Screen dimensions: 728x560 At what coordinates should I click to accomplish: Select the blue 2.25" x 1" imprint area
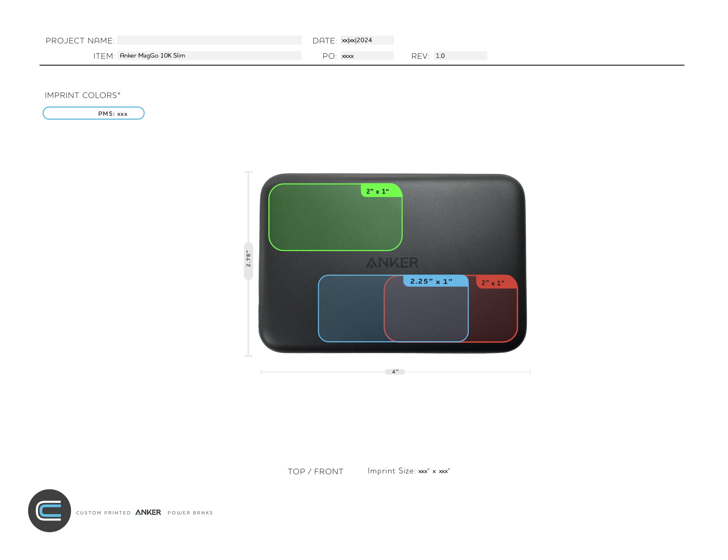pyautogui.click(x=350, y=310)
